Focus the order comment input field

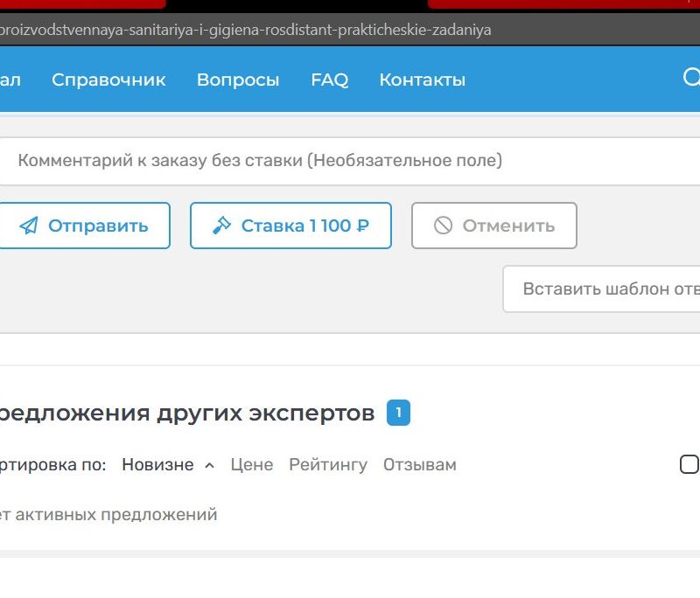click(x=350, y=161)
